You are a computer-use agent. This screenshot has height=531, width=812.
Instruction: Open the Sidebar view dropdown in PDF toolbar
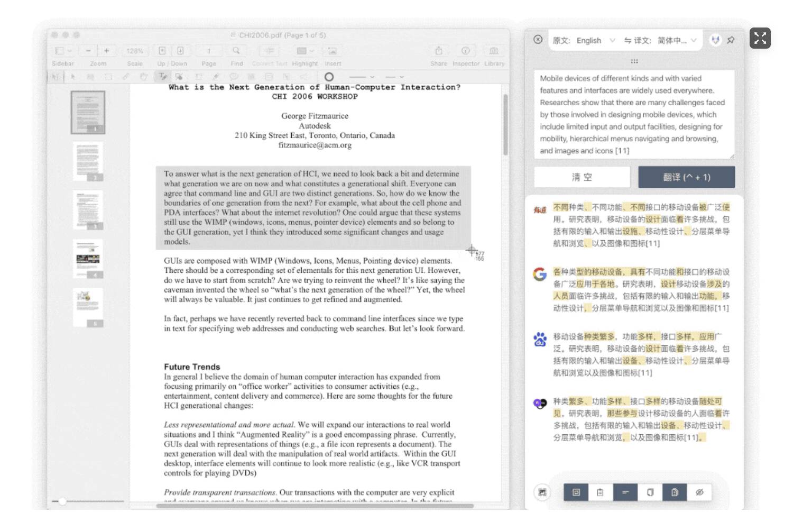coord(63,51)
